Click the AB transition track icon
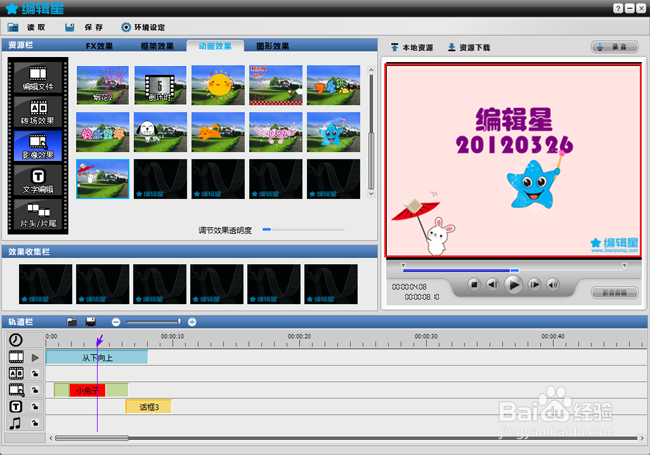 (x=16, y=373)
